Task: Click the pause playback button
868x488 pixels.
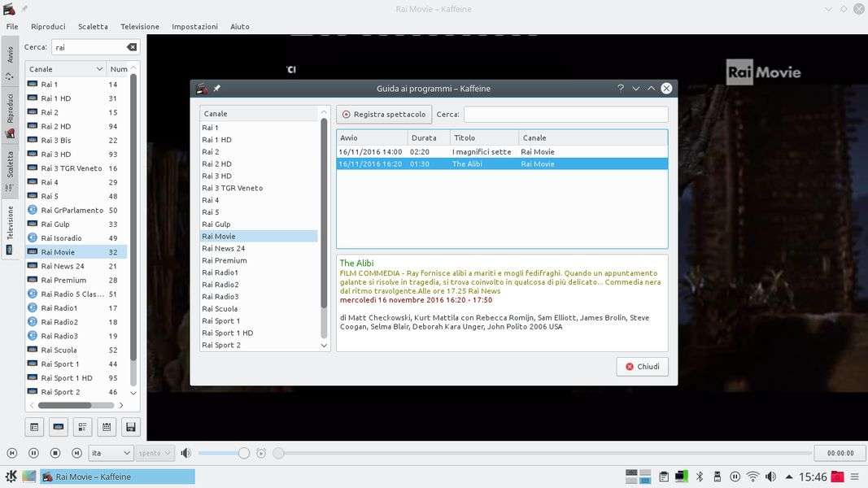Action: coord(33,453)
